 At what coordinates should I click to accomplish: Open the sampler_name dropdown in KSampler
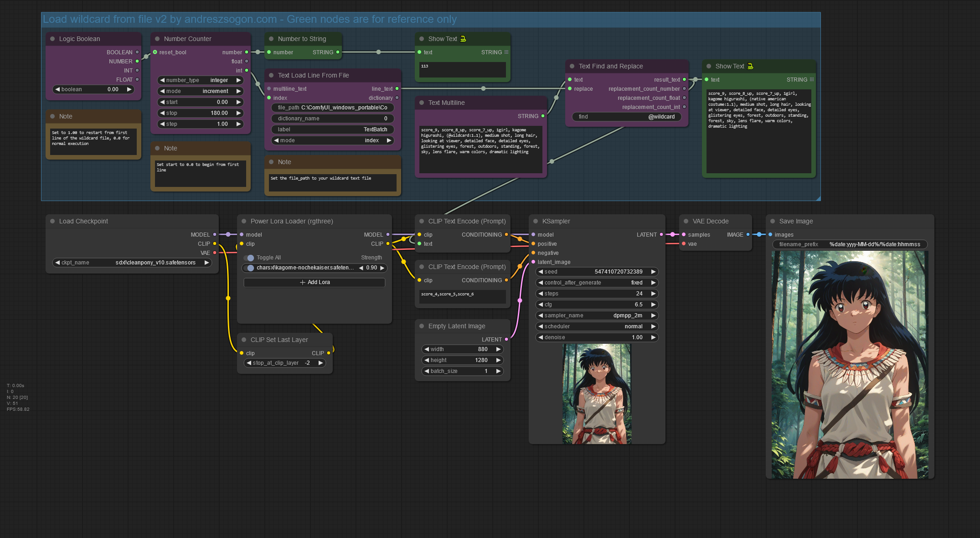597,316
